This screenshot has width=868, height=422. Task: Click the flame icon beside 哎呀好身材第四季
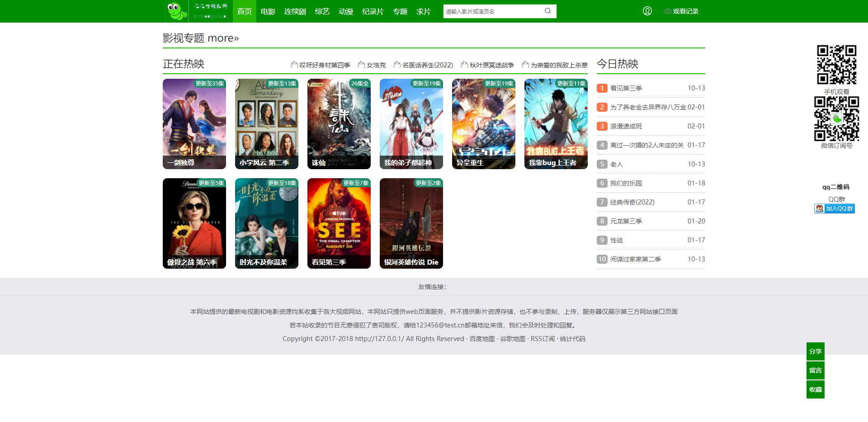(x=294, y=65)
